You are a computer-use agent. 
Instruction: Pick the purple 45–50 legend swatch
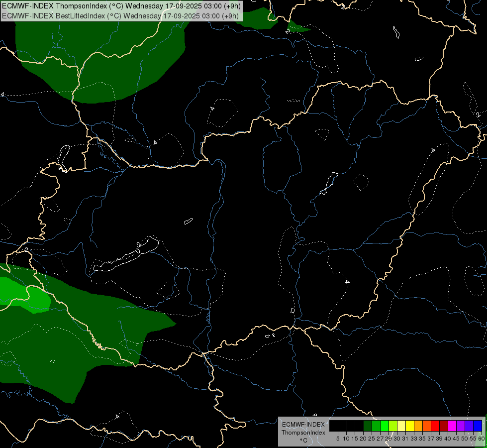point(461,426)
